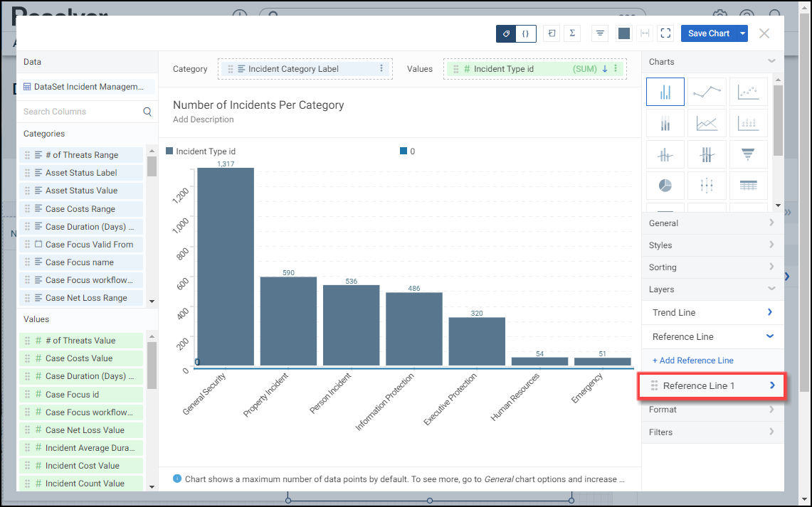Click the sigma aggregation icon in toolbar
This screenshot has height=507, width=812.
click(573, 33)
